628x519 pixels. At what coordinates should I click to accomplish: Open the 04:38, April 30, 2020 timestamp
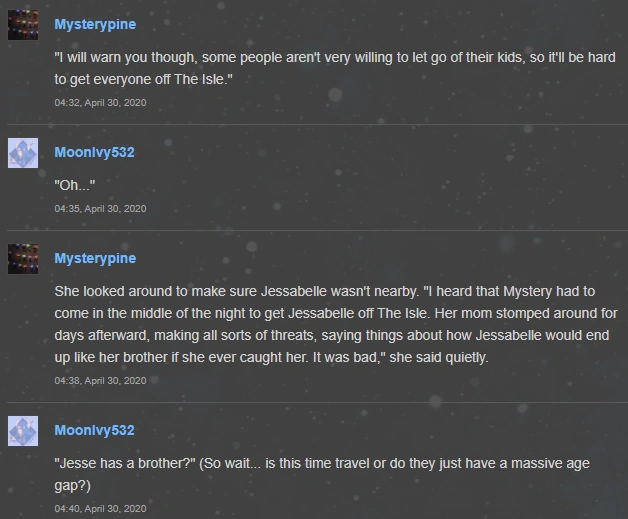pos(100,380)
